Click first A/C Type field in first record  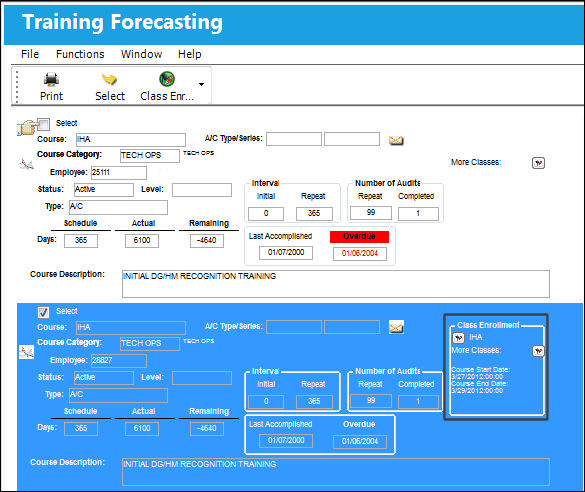coord(294,139)
